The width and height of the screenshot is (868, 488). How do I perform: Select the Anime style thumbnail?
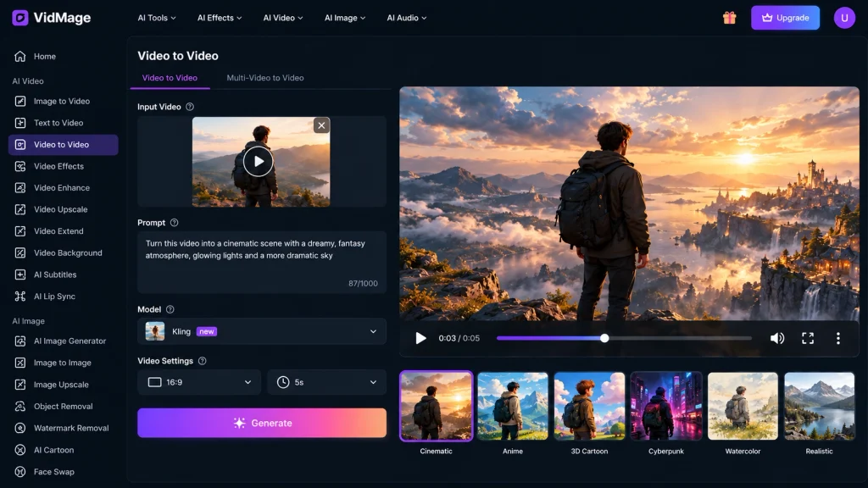point(513,406)
